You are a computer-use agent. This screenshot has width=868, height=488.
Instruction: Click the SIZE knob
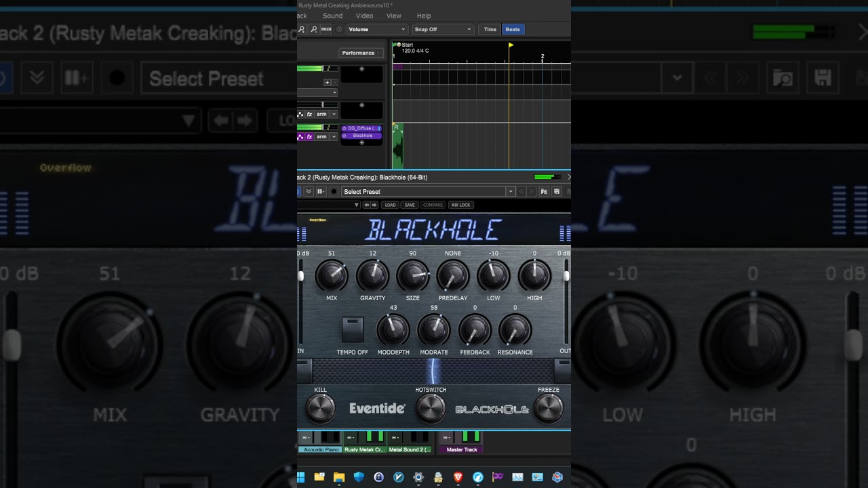click(413, 277)
